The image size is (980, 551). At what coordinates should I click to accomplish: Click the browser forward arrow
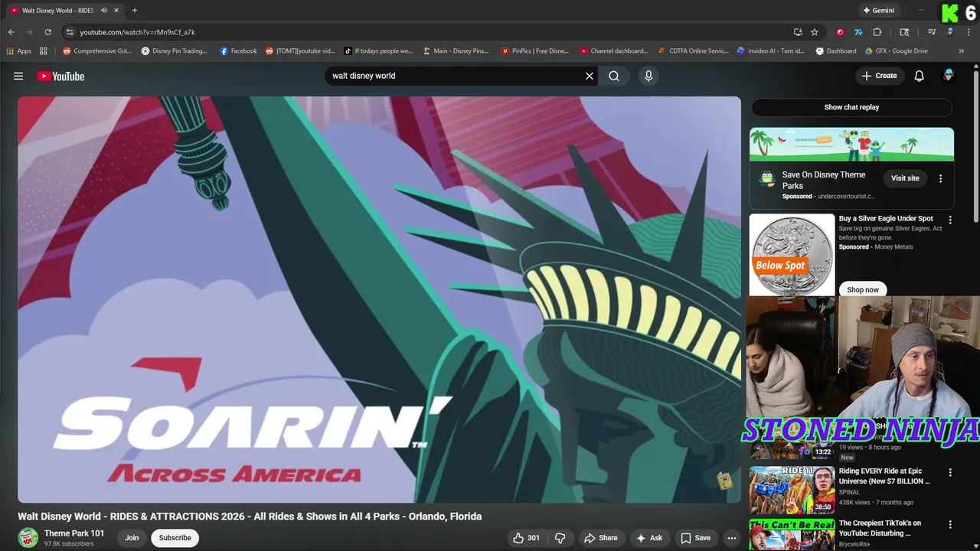point(29,32)
